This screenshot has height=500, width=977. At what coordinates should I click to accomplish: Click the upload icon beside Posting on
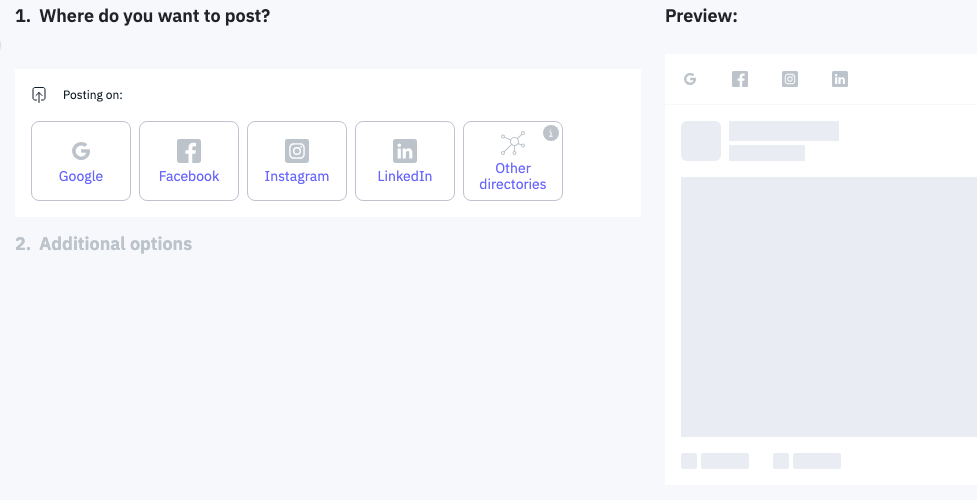(x=39, y=95)
